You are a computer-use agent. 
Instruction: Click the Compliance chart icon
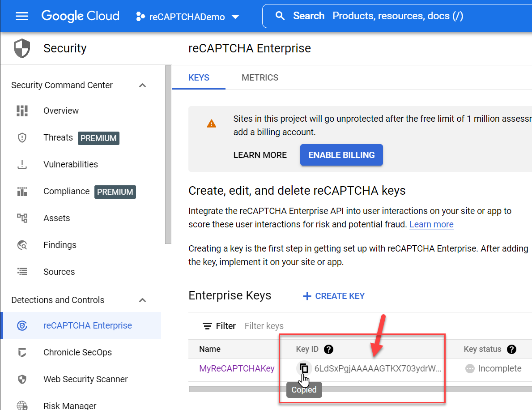pos(22,192)
